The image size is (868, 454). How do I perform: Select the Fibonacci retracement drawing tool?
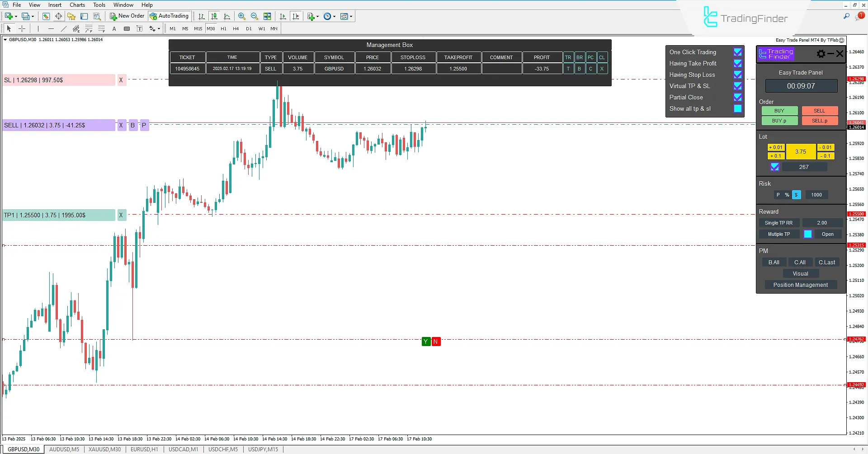click(x=89, y=28)
